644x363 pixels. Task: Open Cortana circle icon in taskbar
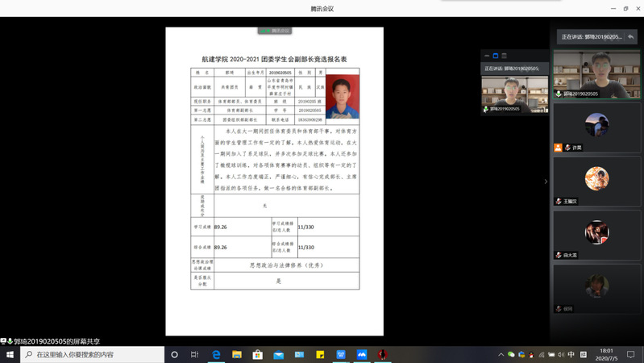[174, 355]
